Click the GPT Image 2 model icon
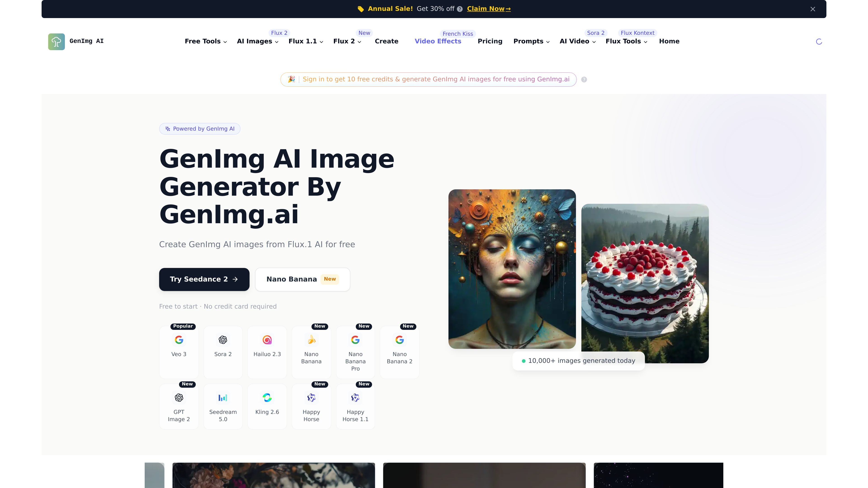Viewport: 868px width, 488px height. coord(179,398)
